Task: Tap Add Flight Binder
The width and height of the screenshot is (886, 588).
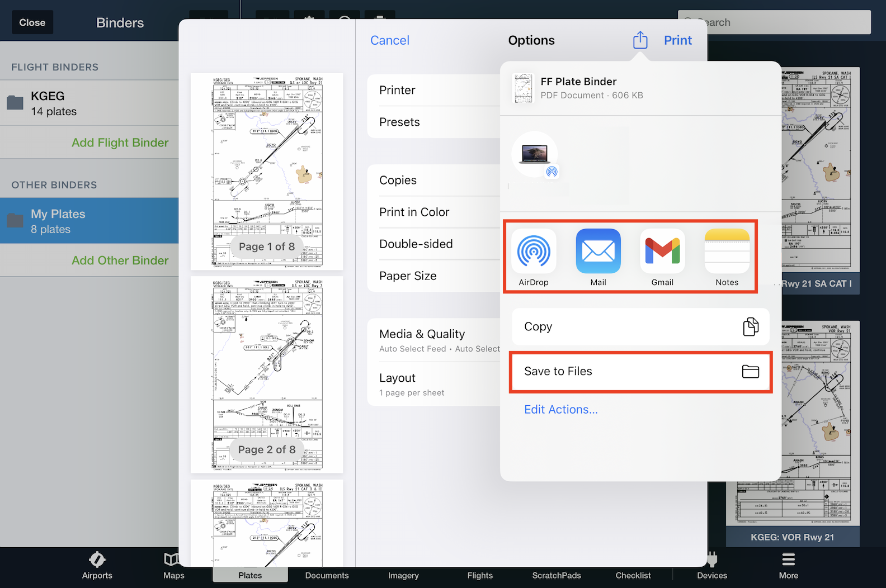Action: coord(120,143)
